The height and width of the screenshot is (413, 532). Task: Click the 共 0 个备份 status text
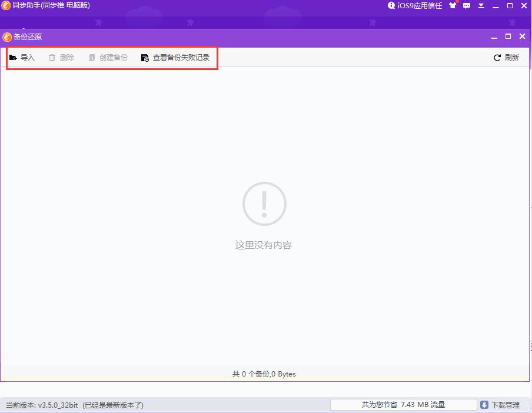pos(263,374)
